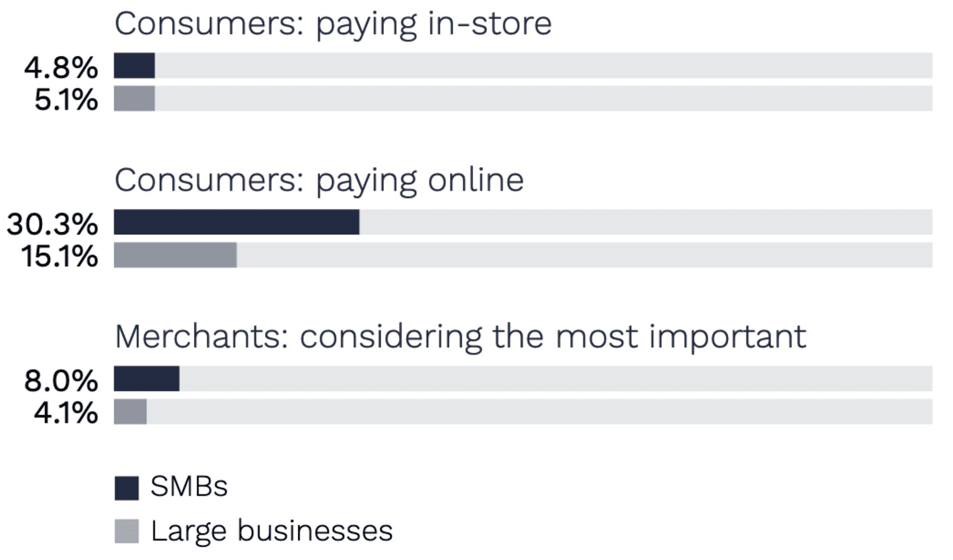Screen dimensions: 953x560
Task: Click the gray Large businesses legend swatch
Action: click(127, 531)
